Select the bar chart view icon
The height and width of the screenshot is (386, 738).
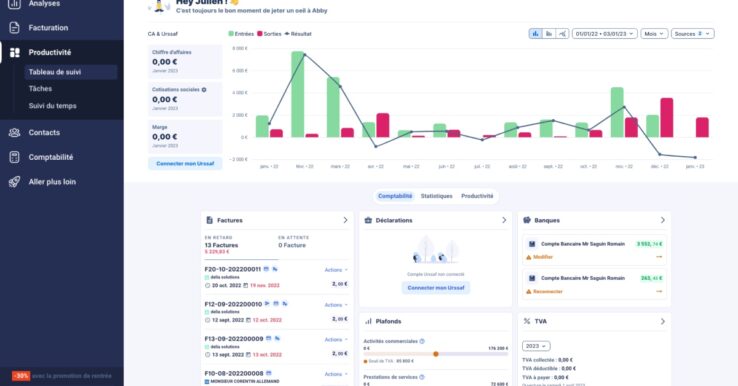[x=535, y=34]
